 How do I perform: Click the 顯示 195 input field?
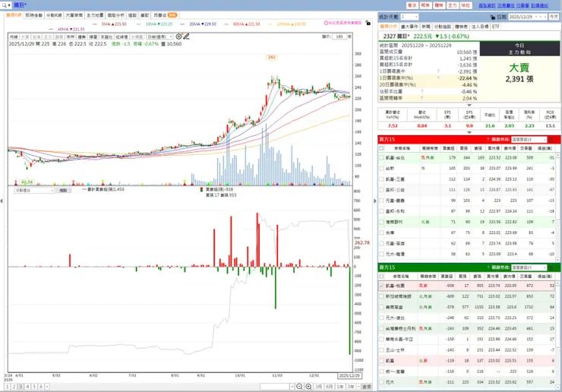[x=339, y=36]
